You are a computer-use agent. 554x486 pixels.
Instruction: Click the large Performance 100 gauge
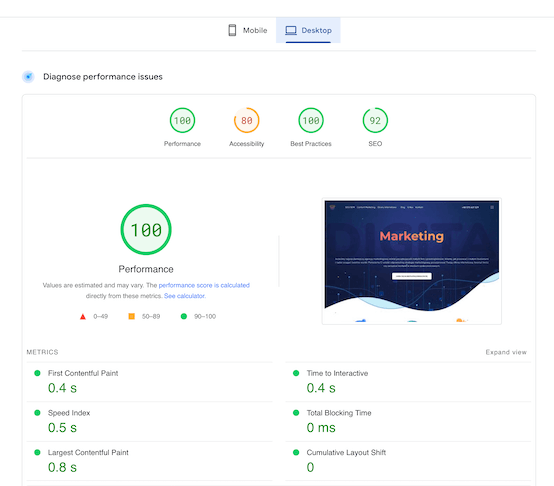pos(146,230)
